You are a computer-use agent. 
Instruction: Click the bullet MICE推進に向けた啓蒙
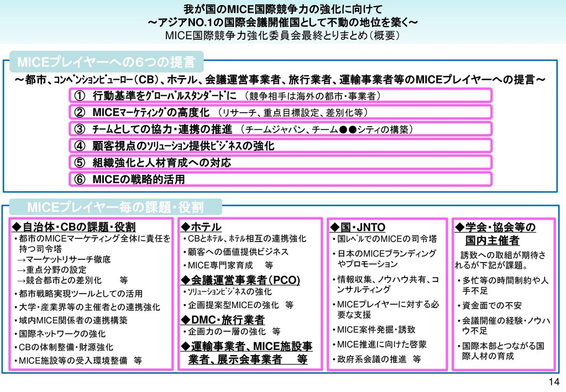point(379,344)
